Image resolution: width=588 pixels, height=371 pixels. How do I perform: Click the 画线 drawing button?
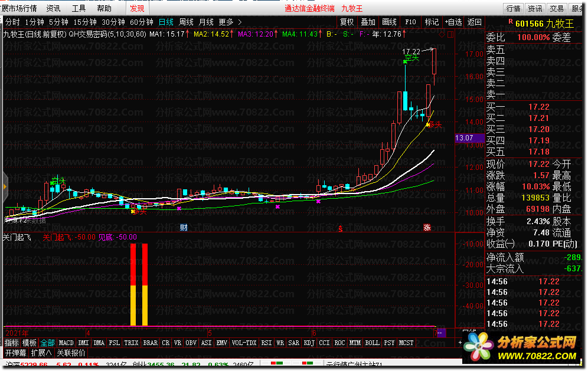tap(389, 22)
